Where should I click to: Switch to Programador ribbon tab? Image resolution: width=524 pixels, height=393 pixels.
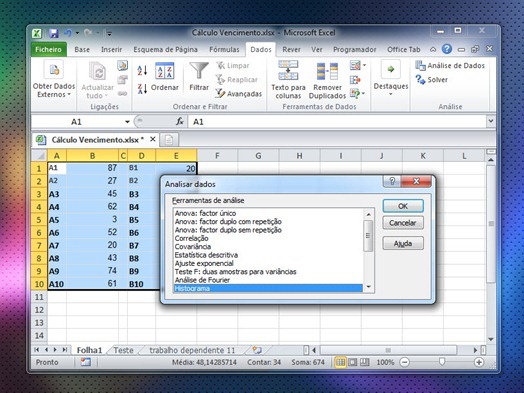pos(355,49)
